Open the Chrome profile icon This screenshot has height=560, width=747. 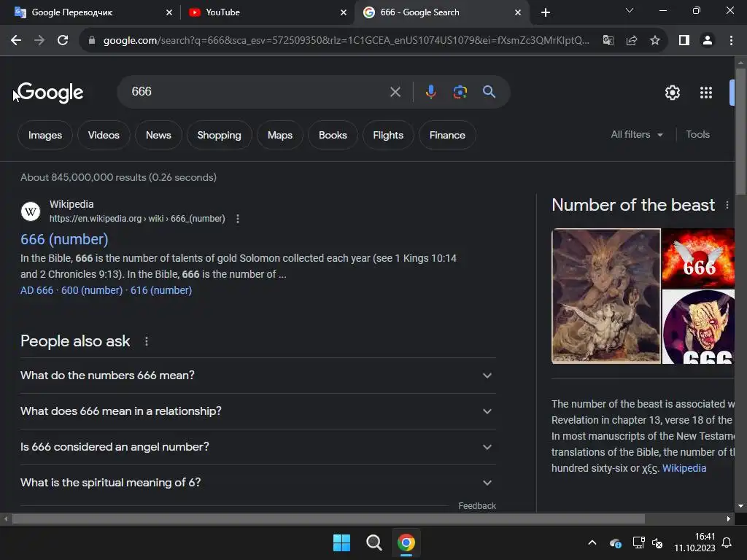click(x=708, y=41)
